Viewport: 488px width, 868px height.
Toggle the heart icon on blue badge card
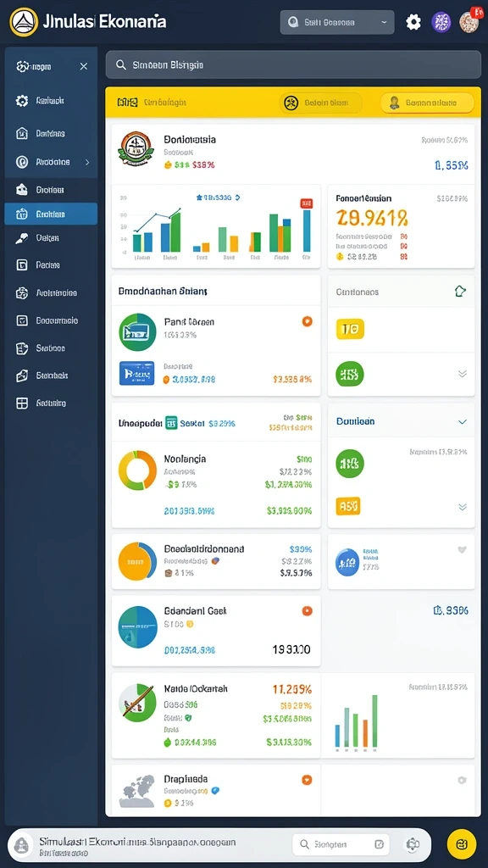463,549
